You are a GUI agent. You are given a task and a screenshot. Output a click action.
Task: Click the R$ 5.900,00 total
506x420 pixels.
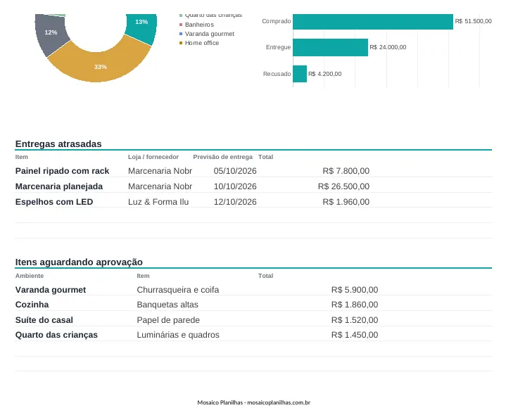[355, 290]
